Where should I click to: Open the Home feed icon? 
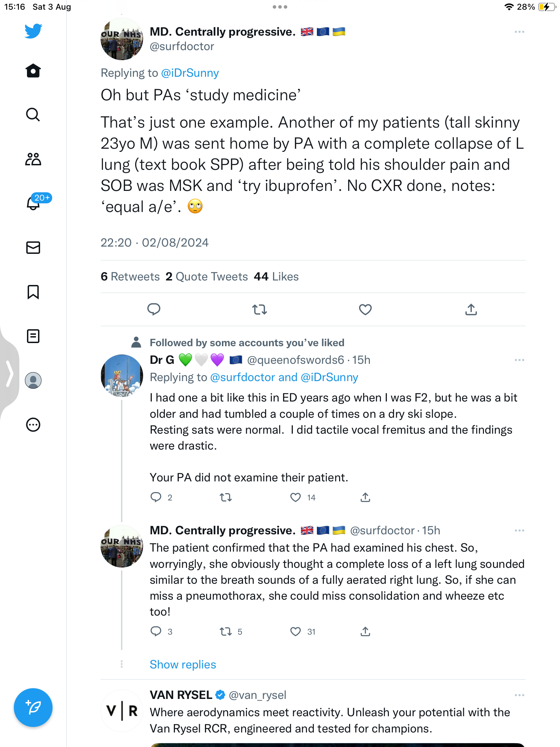33,71
